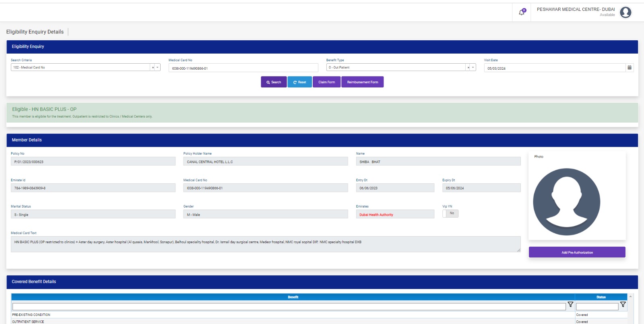Clear the Benefit Type selection
Image resolution: width=644 pixels, height=324 pixels.
coord(469,68)
